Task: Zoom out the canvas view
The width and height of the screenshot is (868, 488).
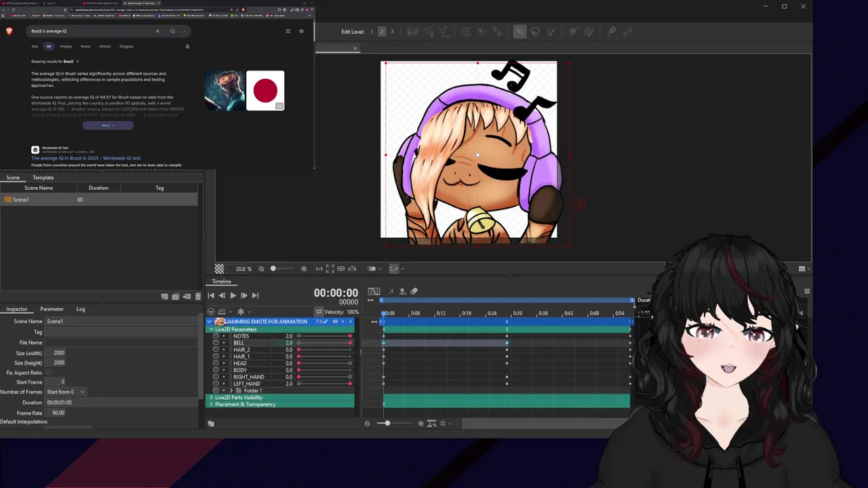Action: tap(261, 269)
